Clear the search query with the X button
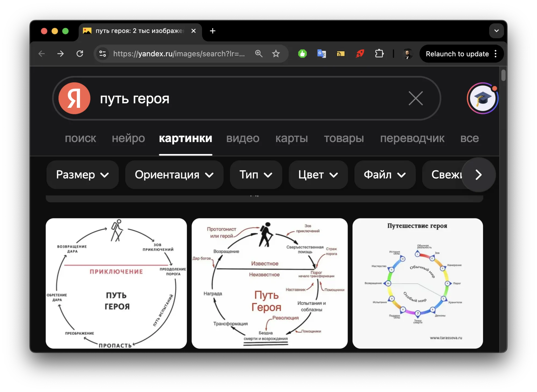537x392 pixels. point(416,98)
